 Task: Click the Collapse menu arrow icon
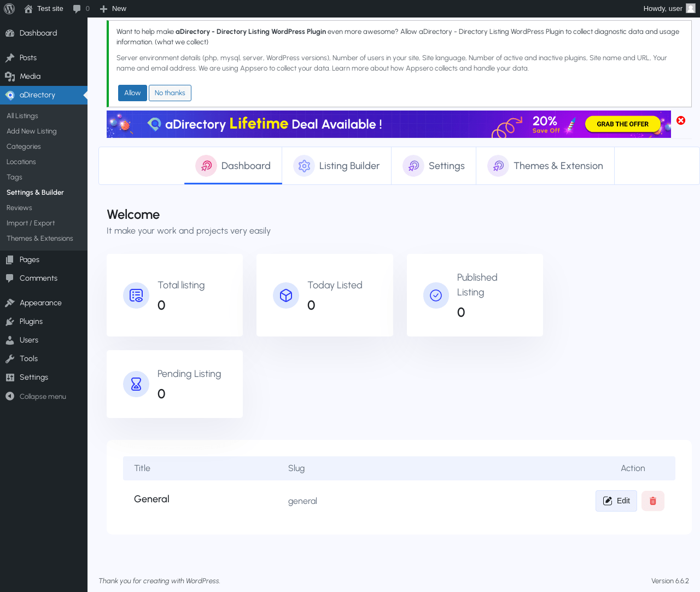(x=10, y=396)
